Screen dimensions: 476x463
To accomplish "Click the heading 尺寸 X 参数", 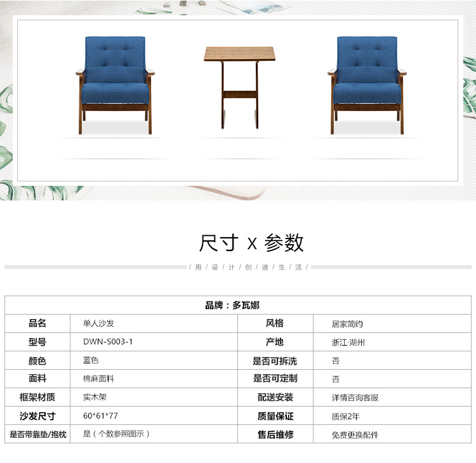I will click(x=251, y=243).
